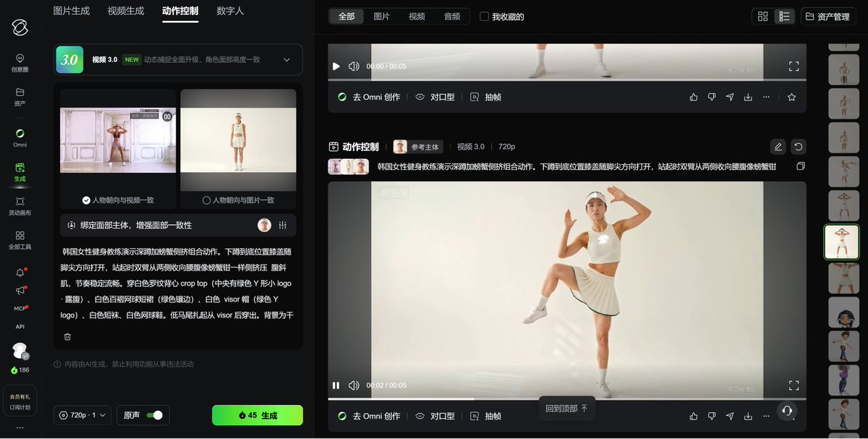Filter results by 视频
The width and height of the screenshot is (868, 439).
click(417, 16)
